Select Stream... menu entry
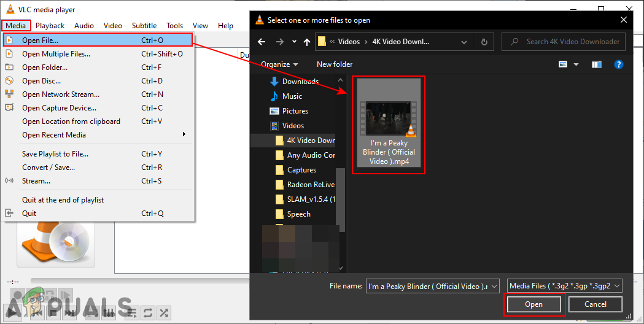Image resolution: width=644 pixels, height=324 pixels. click(98, 181)
